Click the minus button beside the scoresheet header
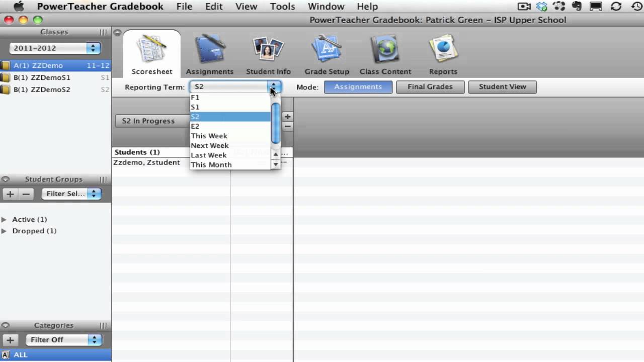This screenshot has width=644, height=362. [287, 126]
